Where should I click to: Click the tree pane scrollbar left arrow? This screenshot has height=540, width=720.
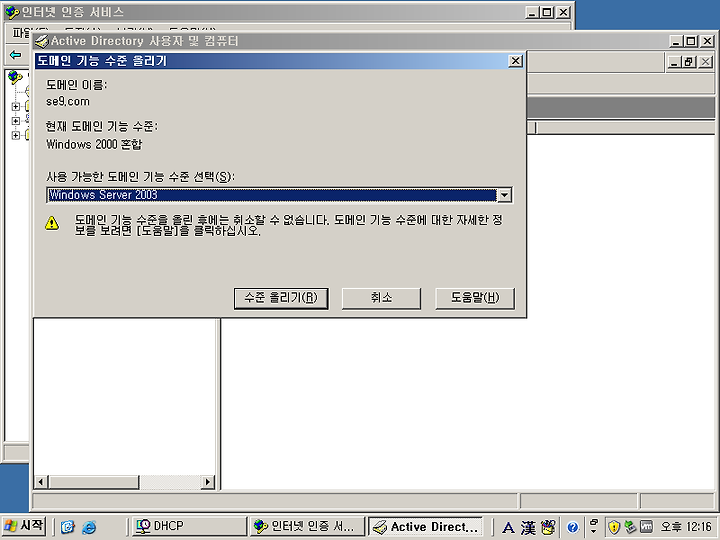(41, 482)
